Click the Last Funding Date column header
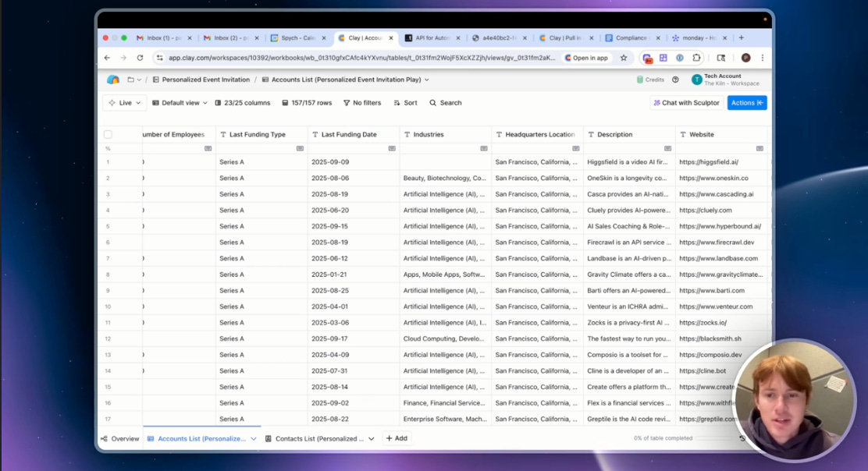Screen dimensions: 868x471 coord(353,134)
